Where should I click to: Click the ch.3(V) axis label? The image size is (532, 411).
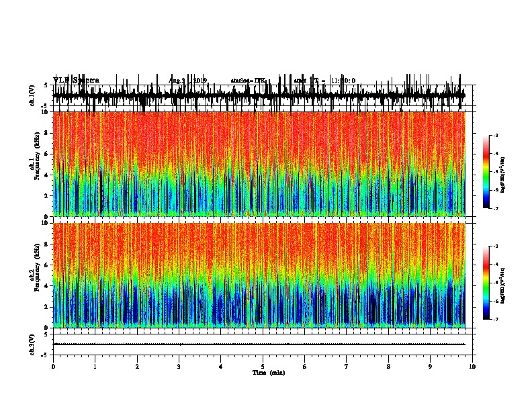[32, 345]
